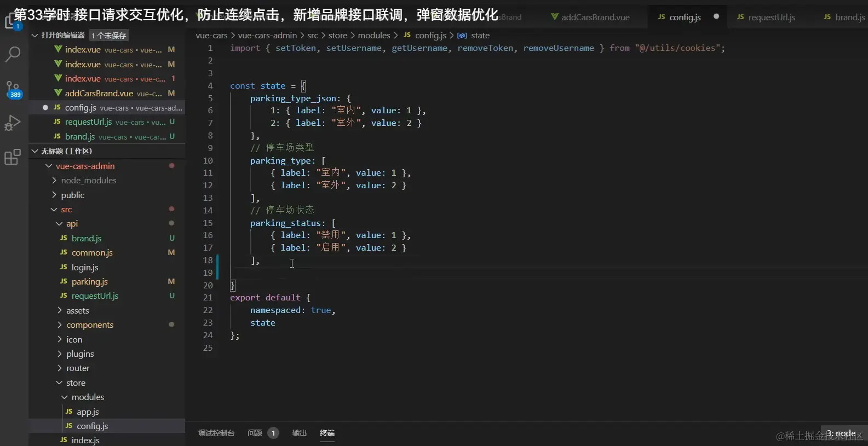Expand the public folder

coord(54,195)
